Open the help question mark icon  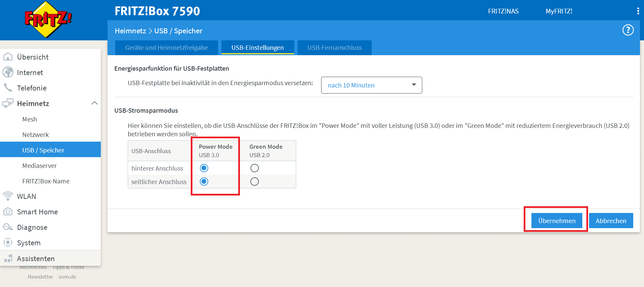(628, 30)
